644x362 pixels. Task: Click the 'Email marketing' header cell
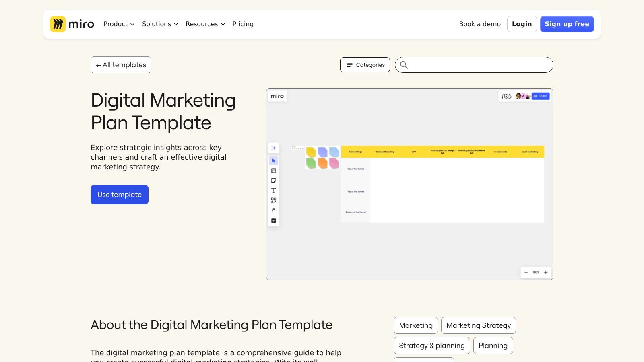[x=530, y=152]
